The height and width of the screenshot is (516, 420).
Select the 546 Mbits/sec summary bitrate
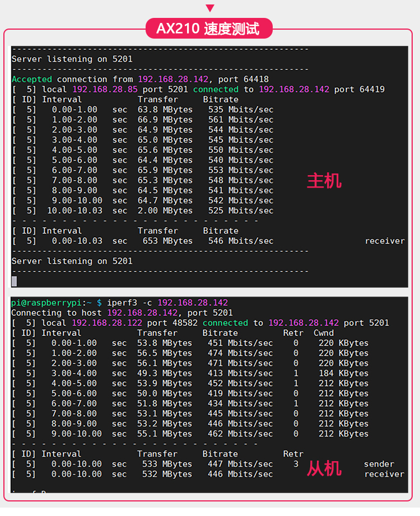click(241, 241)
